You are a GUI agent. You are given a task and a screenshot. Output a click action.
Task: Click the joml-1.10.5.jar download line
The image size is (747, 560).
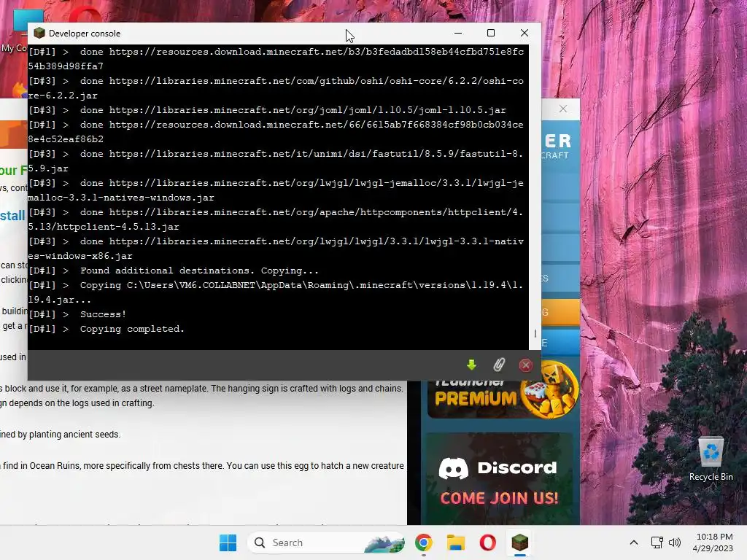click(x=267, y=110)
